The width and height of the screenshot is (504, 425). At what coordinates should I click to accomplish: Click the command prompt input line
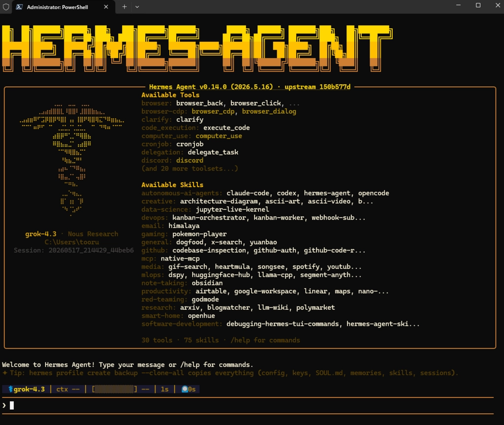[x=248, y=405]
